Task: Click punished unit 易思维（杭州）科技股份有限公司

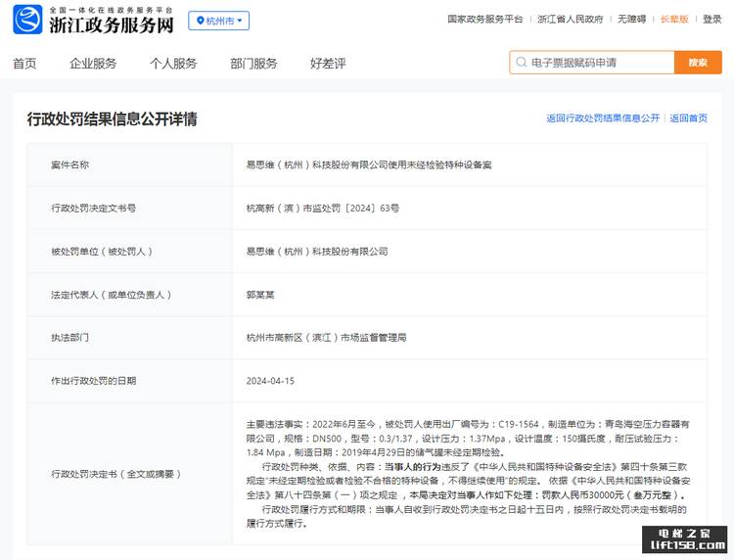Action: point(317,252)
